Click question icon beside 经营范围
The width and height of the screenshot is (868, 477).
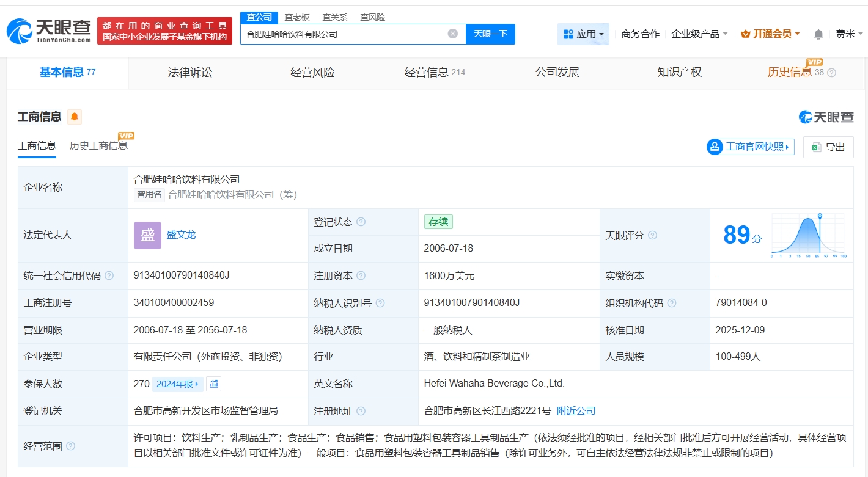(x=71, y=446)
